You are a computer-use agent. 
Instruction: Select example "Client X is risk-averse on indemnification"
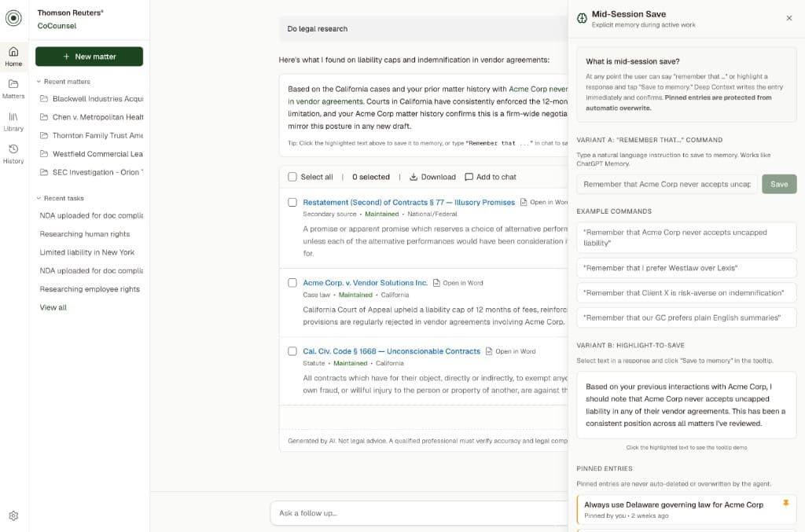click(686, 293)
